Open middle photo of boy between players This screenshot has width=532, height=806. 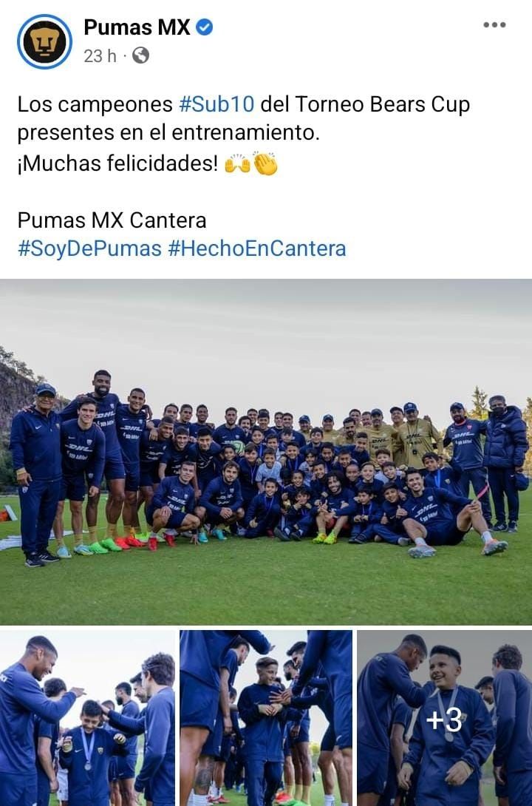[266, 718]
